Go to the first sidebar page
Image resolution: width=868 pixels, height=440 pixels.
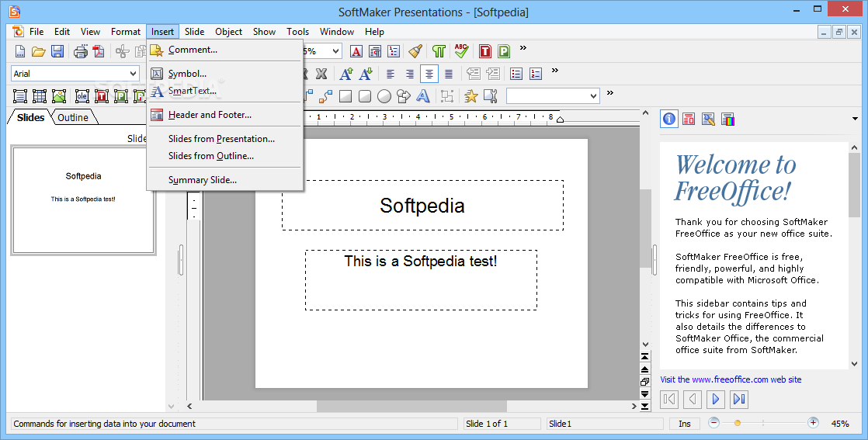pyautogui.click(x=669, y=399)
